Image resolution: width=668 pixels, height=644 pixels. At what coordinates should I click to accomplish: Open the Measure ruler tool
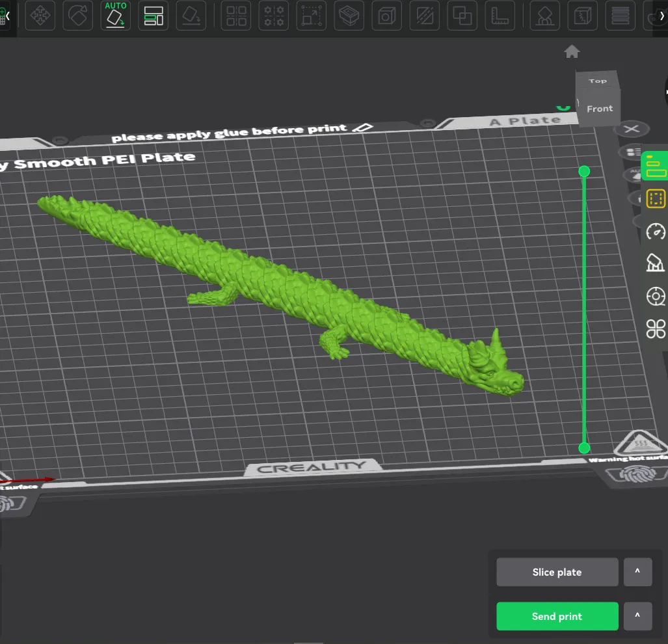501,16
